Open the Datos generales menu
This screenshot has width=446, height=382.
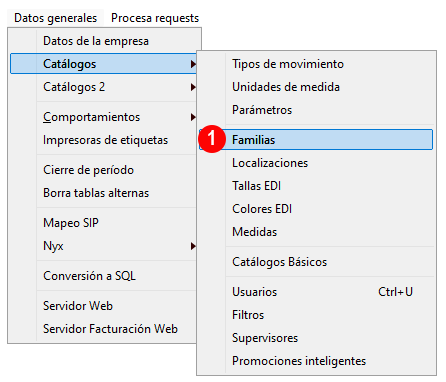[56, 18]
